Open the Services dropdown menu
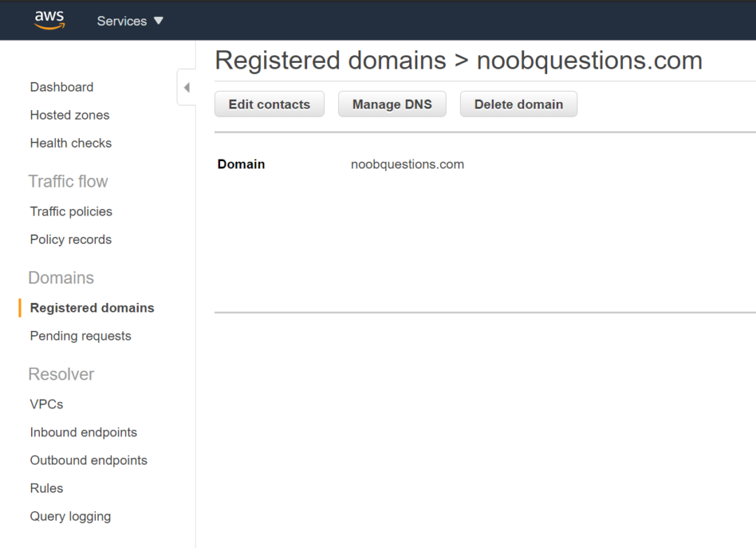Image resolution: width=756 pixels, height=548 pixels. pos(130,21)
